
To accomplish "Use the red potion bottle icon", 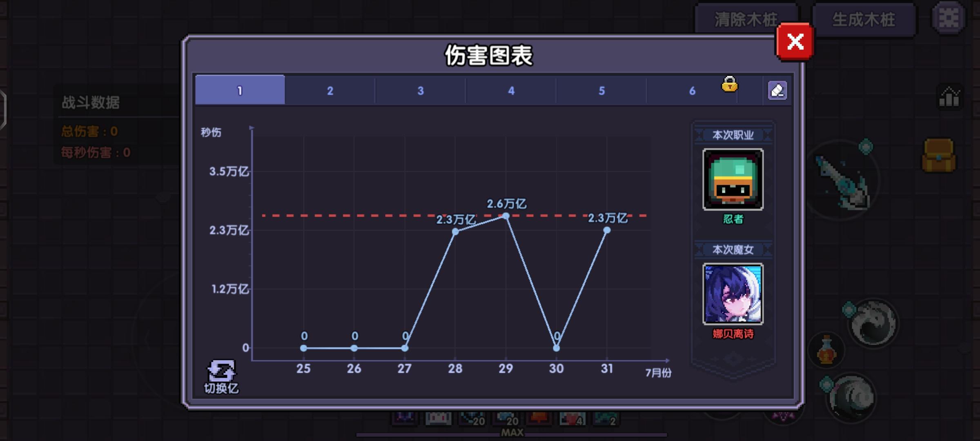I will point(826,350).
